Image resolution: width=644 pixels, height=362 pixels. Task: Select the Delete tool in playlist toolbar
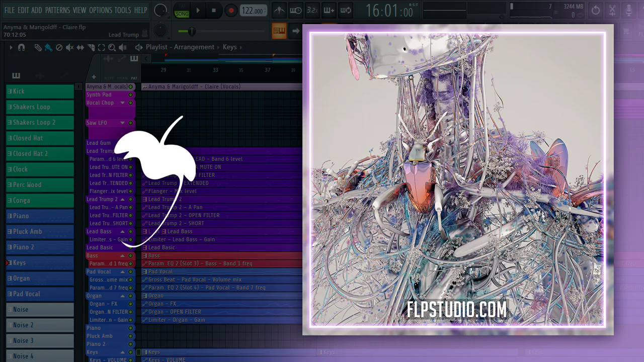[59, 47]
